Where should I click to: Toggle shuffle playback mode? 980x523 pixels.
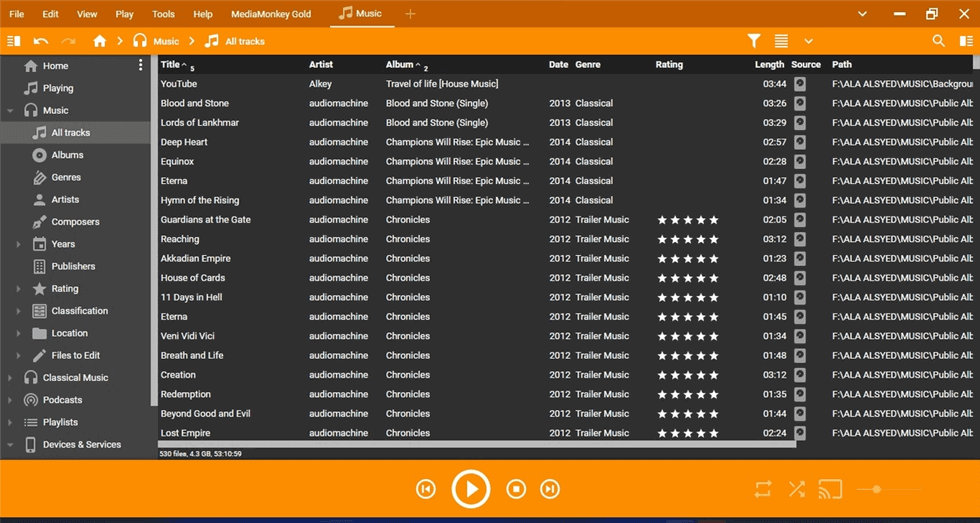pyautogui.click(x=796, y=489)
